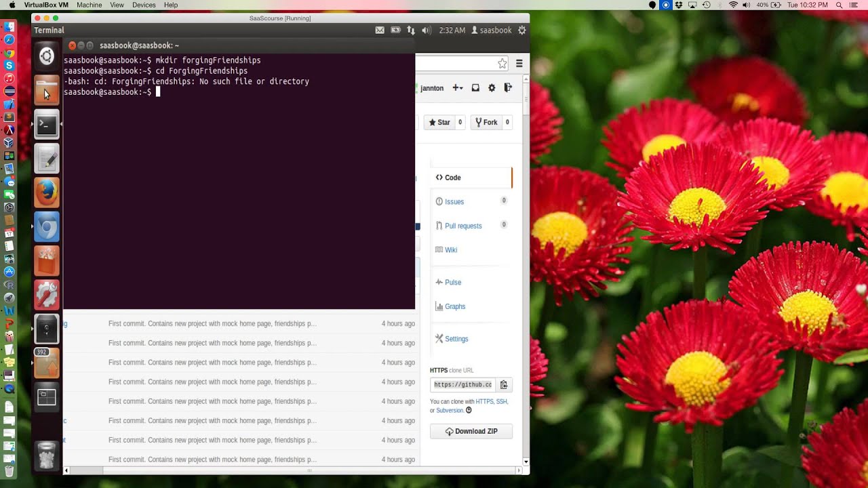Open the Workspace Switcher launcher icon
Viewport: 868px width, 488px height.
click(47, 397)
